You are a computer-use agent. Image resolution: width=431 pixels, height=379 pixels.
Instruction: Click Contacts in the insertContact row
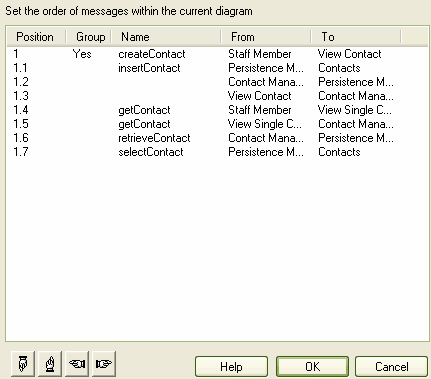click(339, 68)
